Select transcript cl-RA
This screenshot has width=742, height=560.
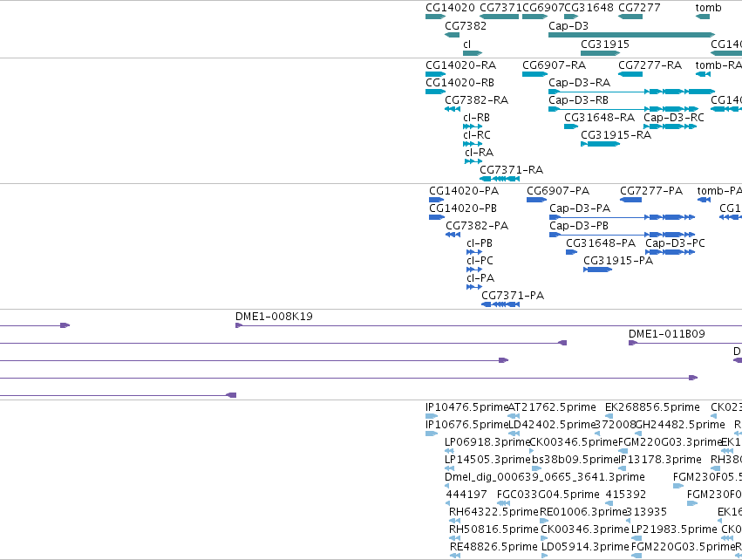(x=473, y=161)
